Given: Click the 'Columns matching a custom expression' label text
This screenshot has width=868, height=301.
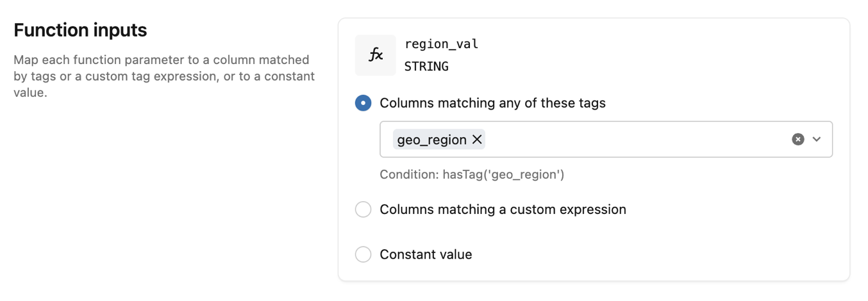Looking at the screenshot, I should [503, 209].
